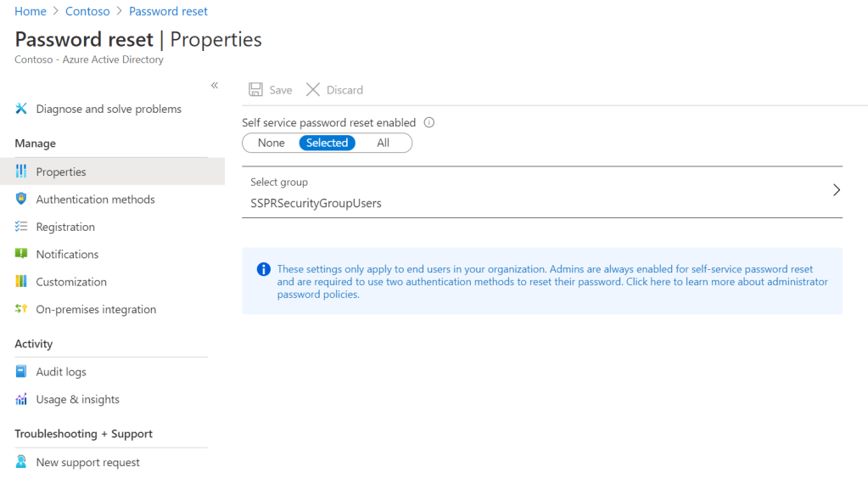Click the Diagnose and solve problems wrench icon
This screenshot has height=484, width=868.
(x=21, y=109)
